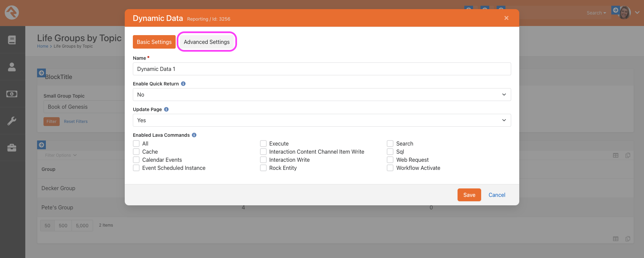Click the top grid copy/merge icon

point(628,155)
